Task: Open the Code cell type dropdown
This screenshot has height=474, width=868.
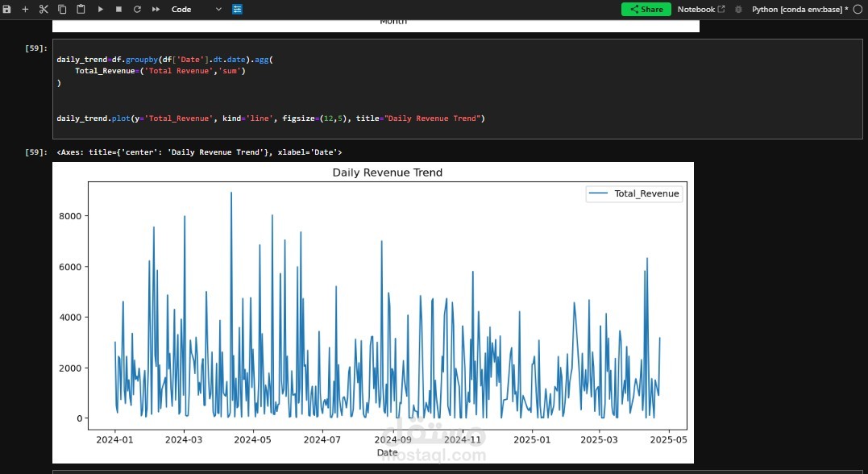Action: tap(197, 10)
